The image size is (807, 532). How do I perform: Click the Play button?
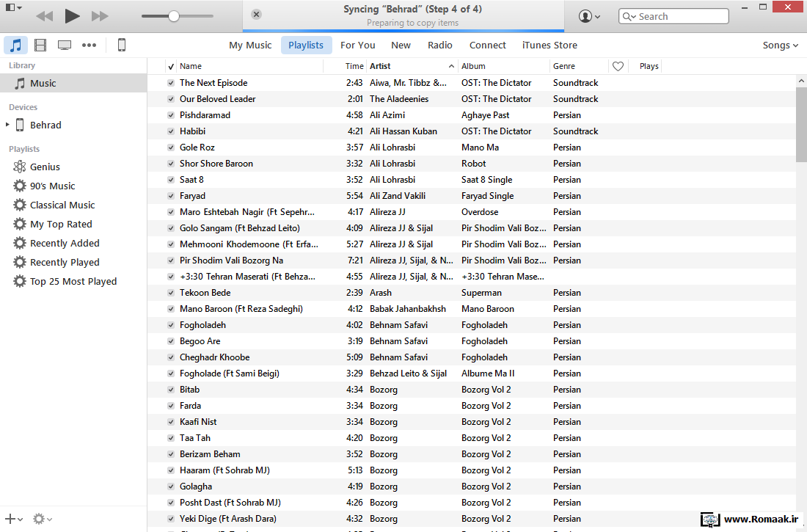pyautogui.click(x=72, y=16)
